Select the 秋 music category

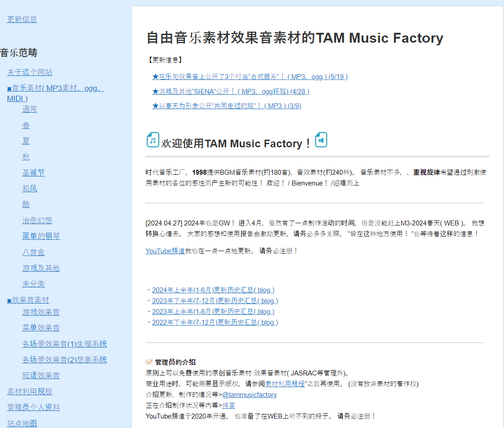pyautogui.click(x=26, y=157)
